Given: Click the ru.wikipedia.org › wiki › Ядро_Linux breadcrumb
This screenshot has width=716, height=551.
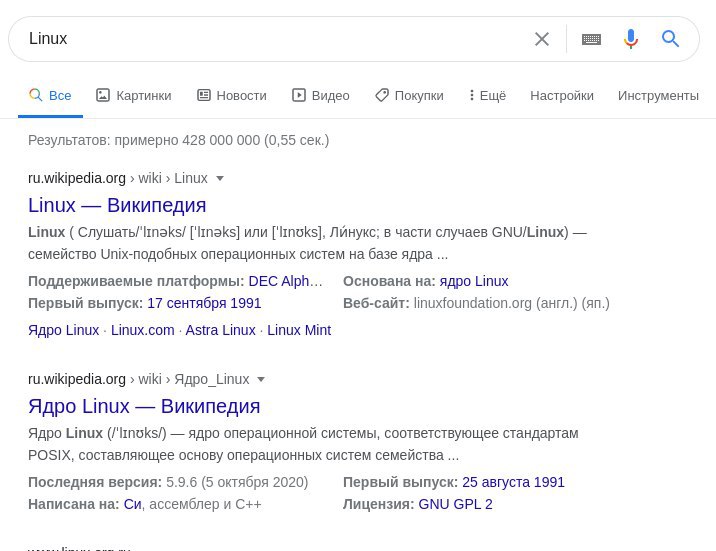Looking at the screenshot, I should point(138,379).
